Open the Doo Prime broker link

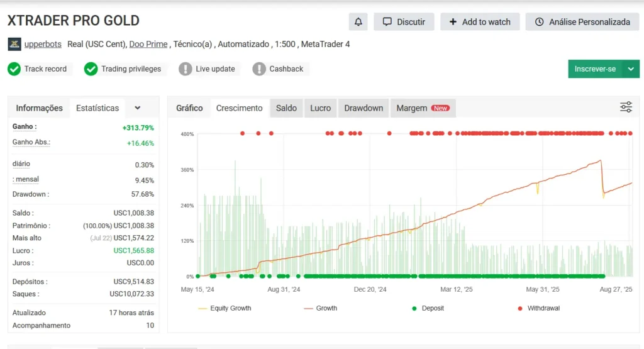148,45
